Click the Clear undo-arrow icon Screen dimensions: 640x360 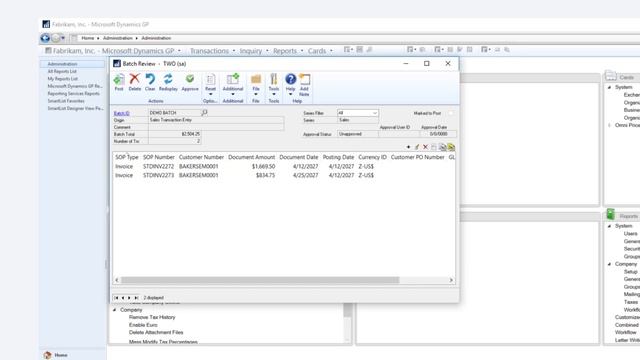tap(150, 79)
